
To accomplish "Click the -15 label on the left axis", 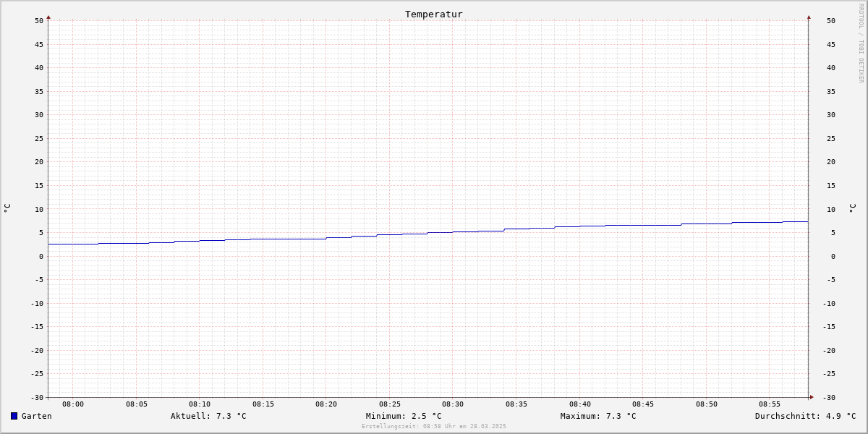I will tap(37, 326).
